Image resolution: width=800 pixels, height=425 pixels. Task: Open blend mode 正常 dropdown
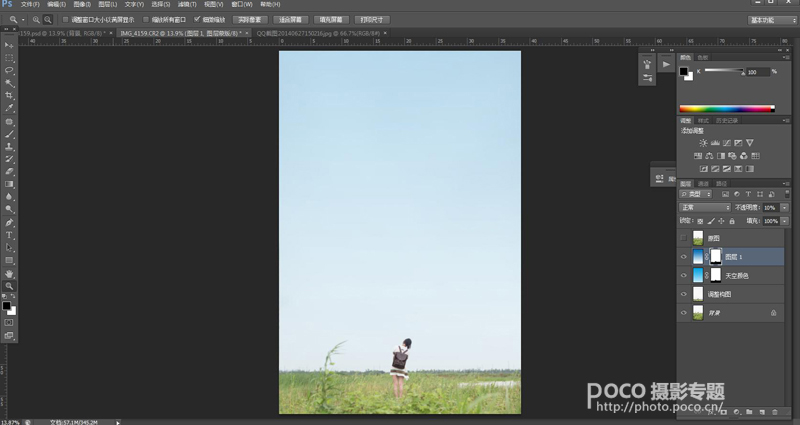coord(705,208)
